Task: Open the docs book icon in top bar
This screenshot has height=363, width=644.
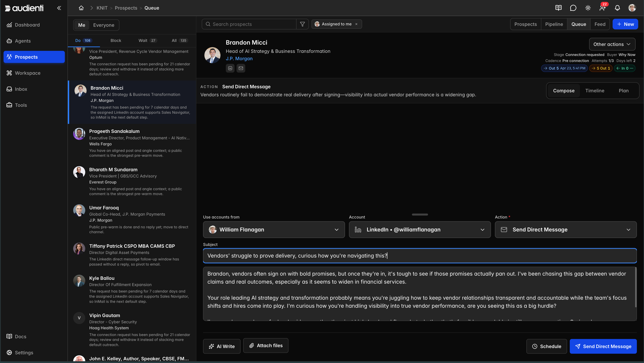Action: click(558, 8)
